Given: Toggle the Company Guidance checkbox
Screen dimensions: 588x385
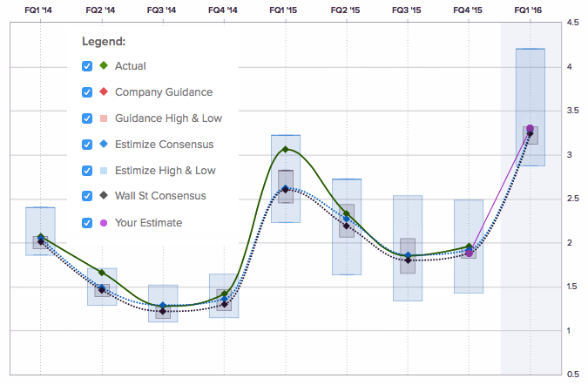Looking at the screenshot, I should pyautogui.click(x=87, y=92).
